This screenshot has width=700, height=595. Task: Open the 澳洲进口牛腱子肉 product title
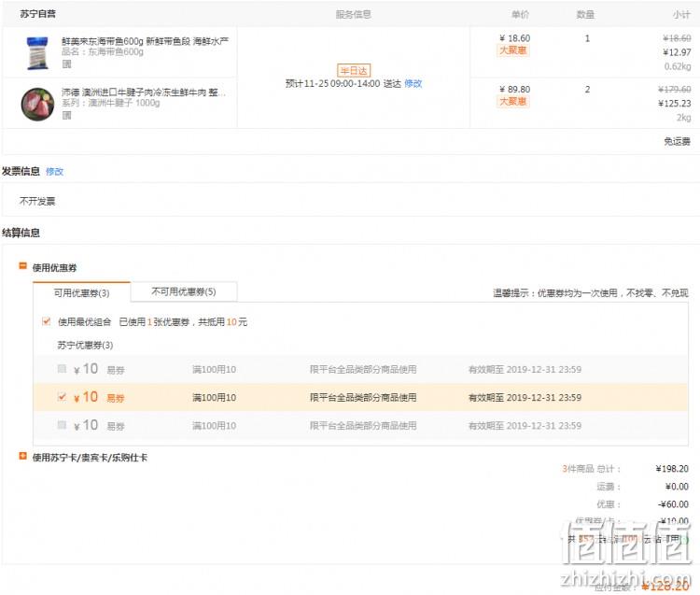144,92
